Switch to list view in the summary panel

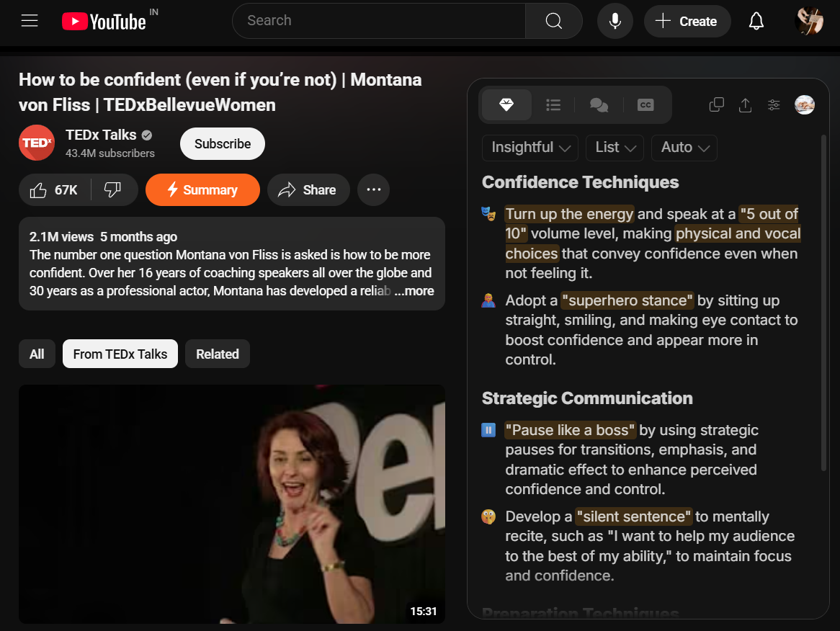click(553, 104)
